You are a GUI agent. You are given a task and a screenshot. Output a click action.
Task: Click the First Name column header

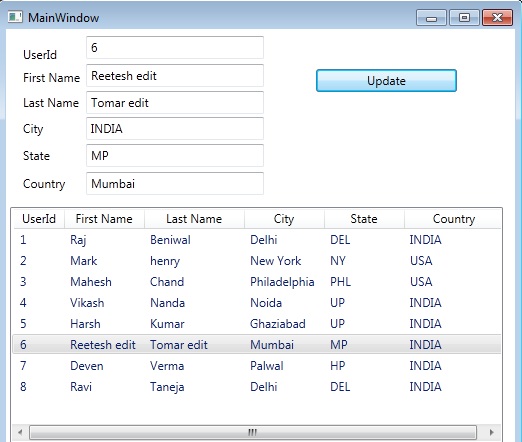tap(104, 219)
